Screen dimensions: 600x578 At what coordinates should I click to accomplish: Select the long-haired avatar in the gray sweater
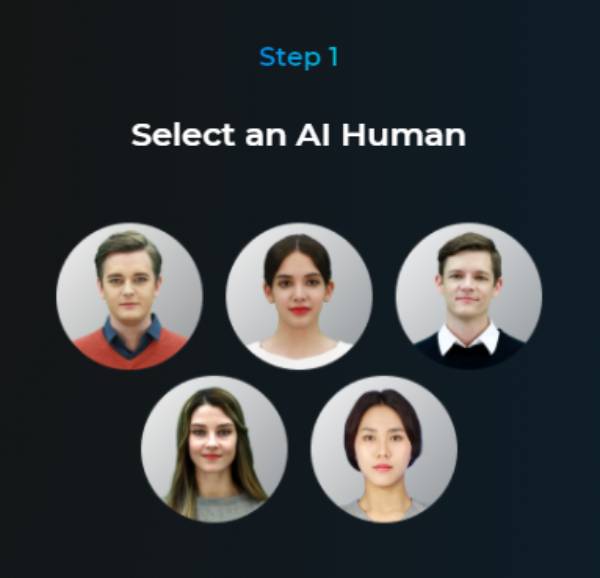(214, 449)
